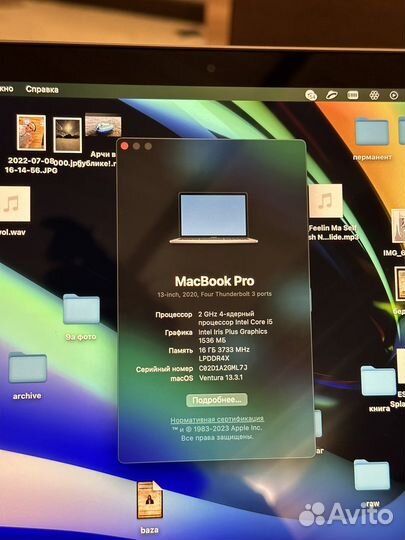Viewport: 405px width, 540px height.
Task: Click the Серийный номер label
Action: coord(164,369)
